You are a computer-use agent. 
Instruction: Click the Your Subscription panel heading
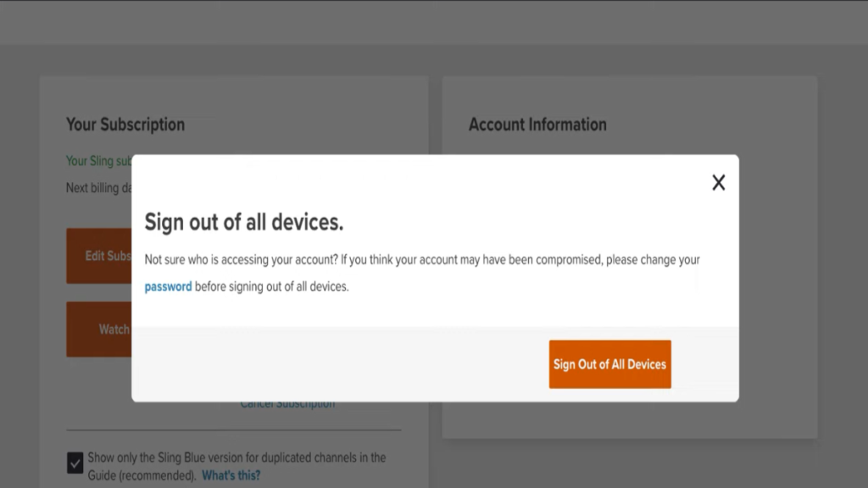click(x=125, y=124)
